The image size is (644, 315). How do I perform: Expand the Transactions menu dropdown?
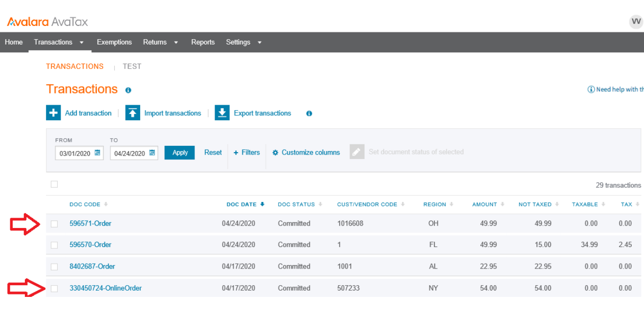[82, 42]
